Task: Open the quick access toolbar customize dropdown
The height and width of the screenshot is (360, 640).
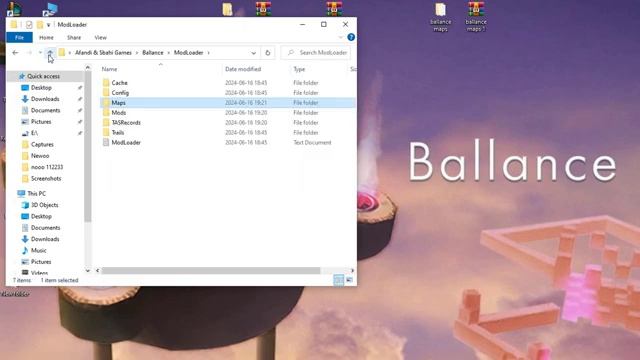Action: (x=48, y=25)
